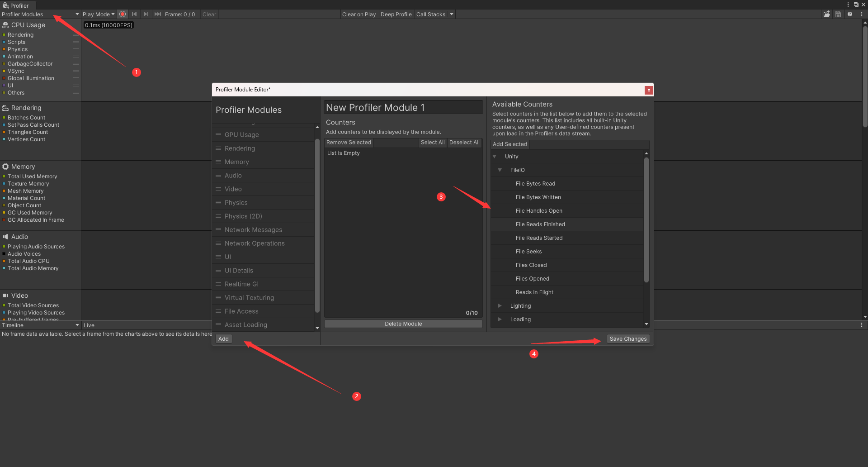
Task: Click the Add button to create a module
Action: [x=223, y=339]
